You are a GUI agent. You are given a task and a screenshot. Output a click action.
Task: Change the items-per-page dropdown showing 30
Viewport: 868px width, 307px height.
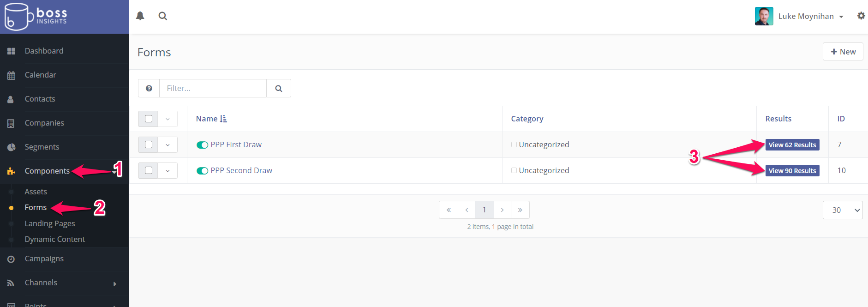[x=843, y=210]
